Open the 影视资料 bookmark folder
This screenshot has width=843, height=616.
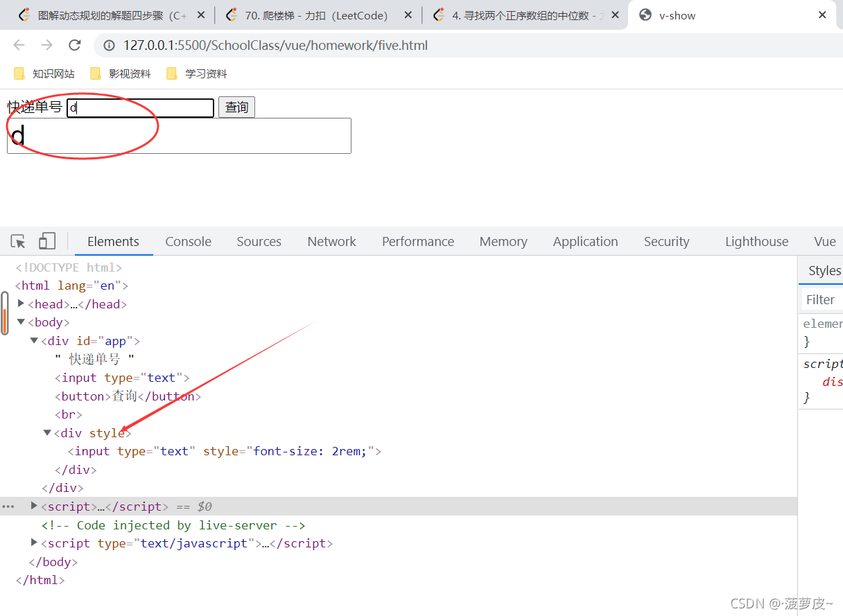(x=121, y=73)
